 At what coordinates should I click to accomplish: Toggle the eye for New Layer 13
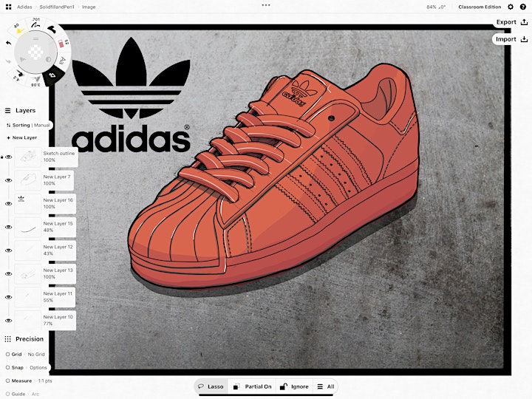9,274
